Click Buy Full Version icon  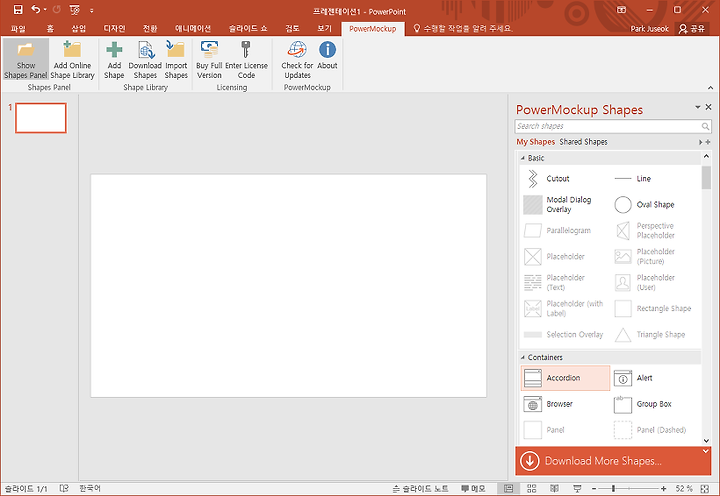point(209,50)
